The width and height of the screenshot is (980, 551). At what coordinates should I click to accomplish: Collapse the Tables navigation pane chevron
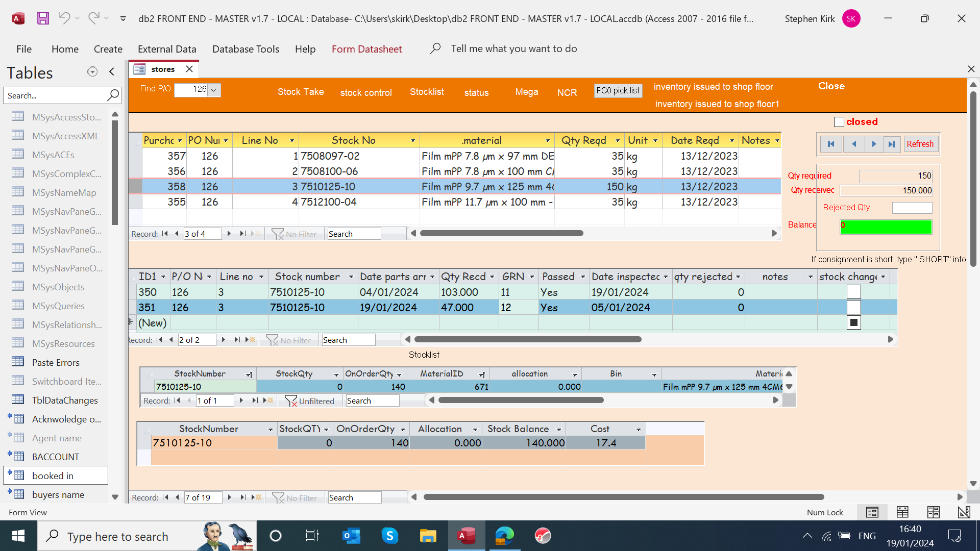tap(112, 72)
